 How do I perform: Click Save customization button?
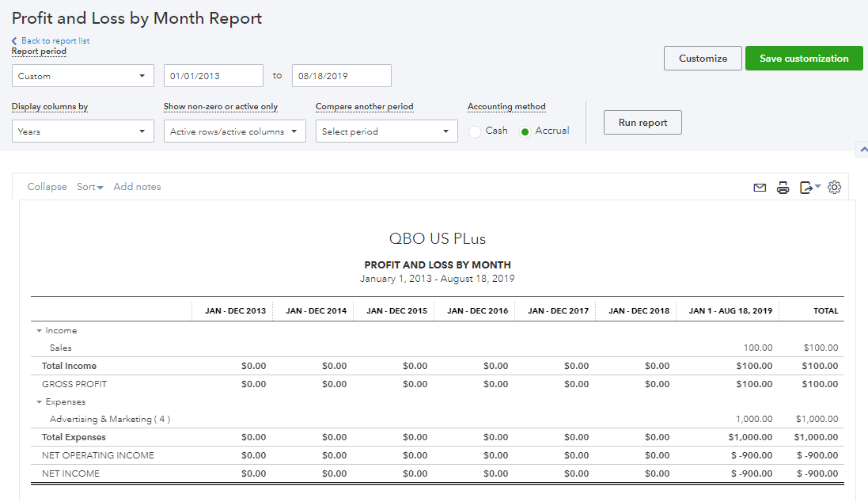804,58
